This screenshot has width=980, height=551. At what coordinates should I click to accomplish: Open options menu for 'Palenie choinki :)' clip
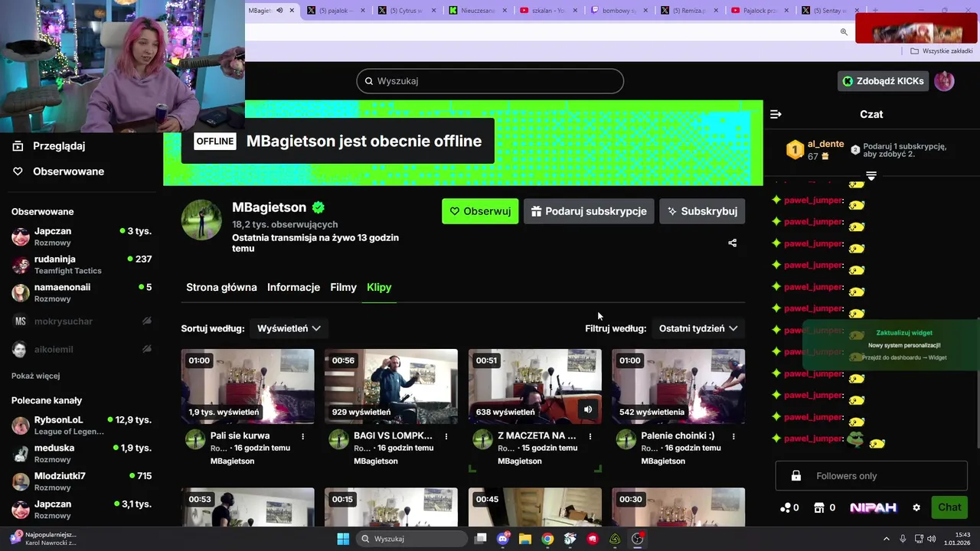[x=733, y=436]
